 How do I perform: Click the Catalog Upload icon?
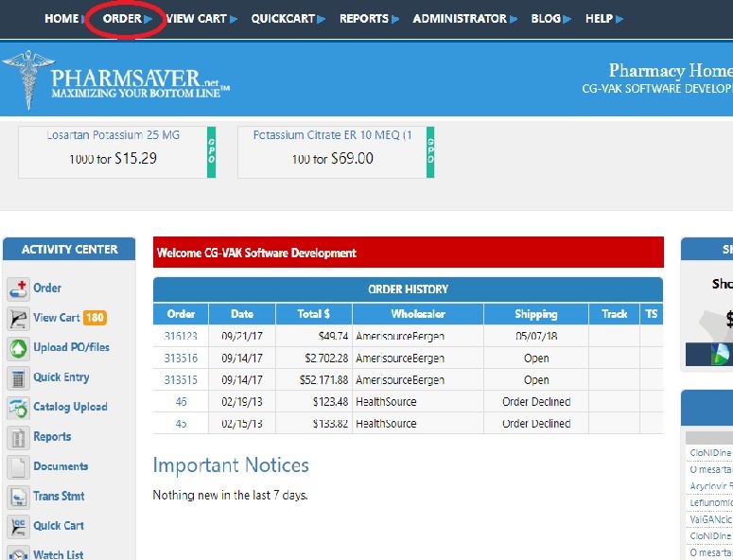pos(18,408)
